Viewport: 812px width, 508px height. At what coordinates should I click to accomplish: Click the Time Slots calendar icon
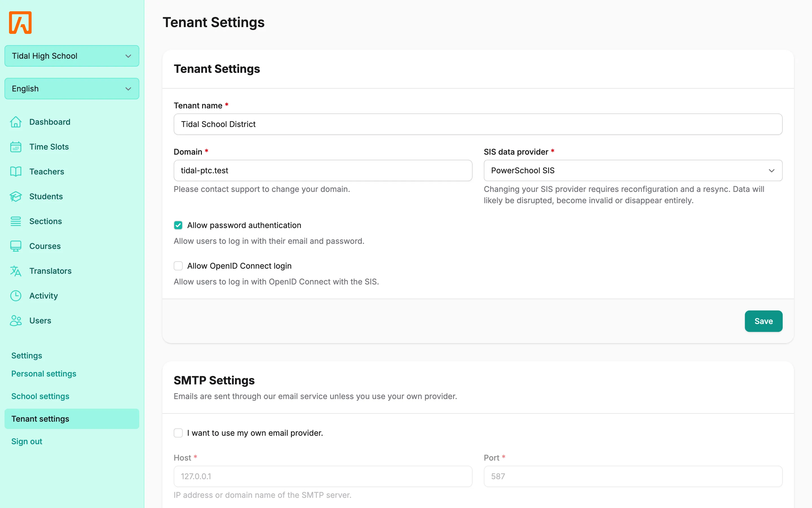pyautogui.click(x=16, y=147)
